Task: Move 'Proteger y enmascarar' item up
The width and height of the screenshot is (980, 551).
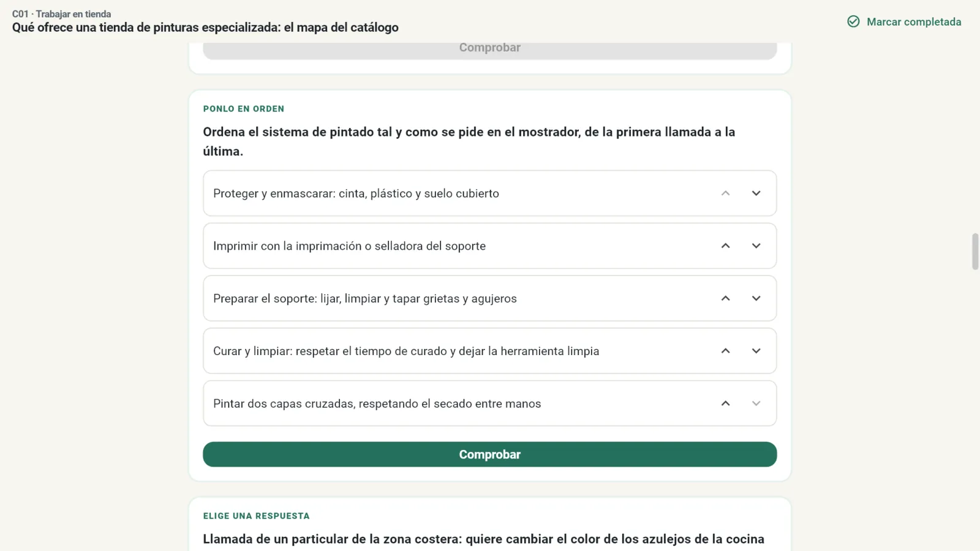Action: tap(725, 193)
